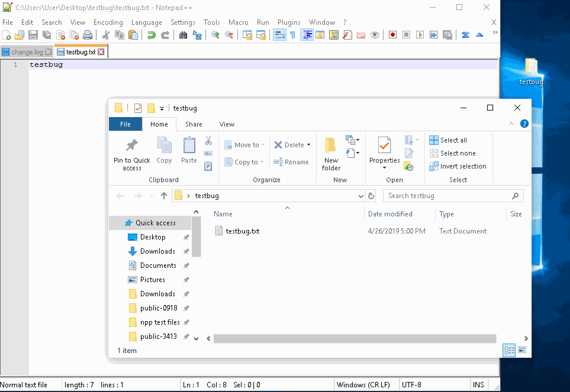This screenshot has height=392, width=570.
Task: Select all items in the testbug folder
Action: click(451, 140)
